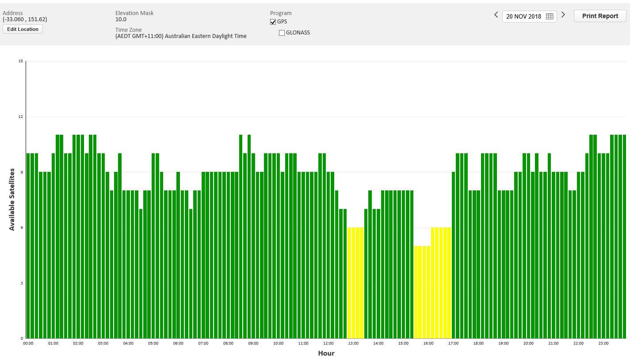Click the Hour axis title below chart
Image resolution: width=630 pixels, height=364 pixels.
tap(326, 353)
